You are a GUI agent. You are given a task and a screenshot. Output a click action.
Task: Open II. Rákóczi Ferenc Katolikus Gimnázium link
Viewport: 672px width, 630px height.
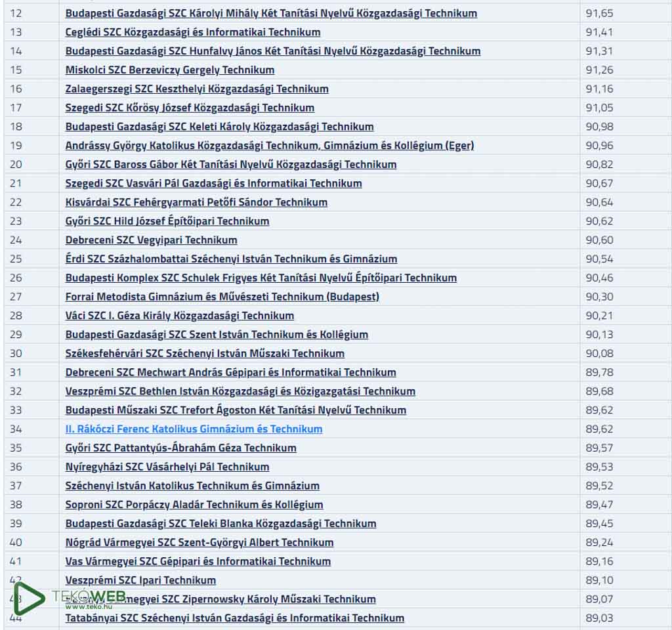point(194,428)
